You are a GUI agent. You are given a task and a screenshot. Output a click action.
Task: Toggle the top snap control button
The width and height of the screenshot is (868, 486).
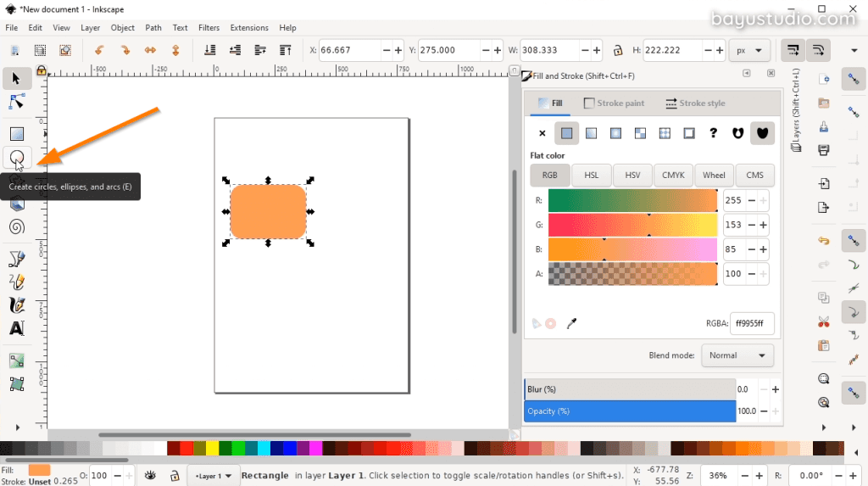click(x=854, y=79)
